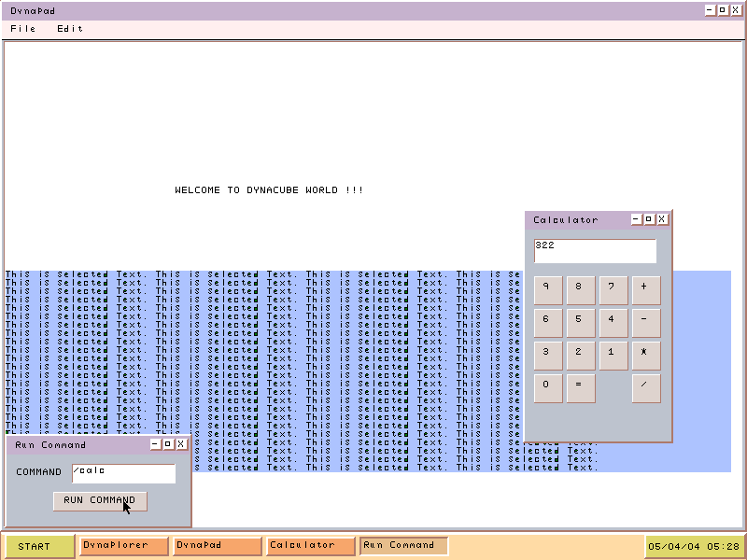
Task: Click the RUN COMMAND button
Action: [x=100, y=501]
